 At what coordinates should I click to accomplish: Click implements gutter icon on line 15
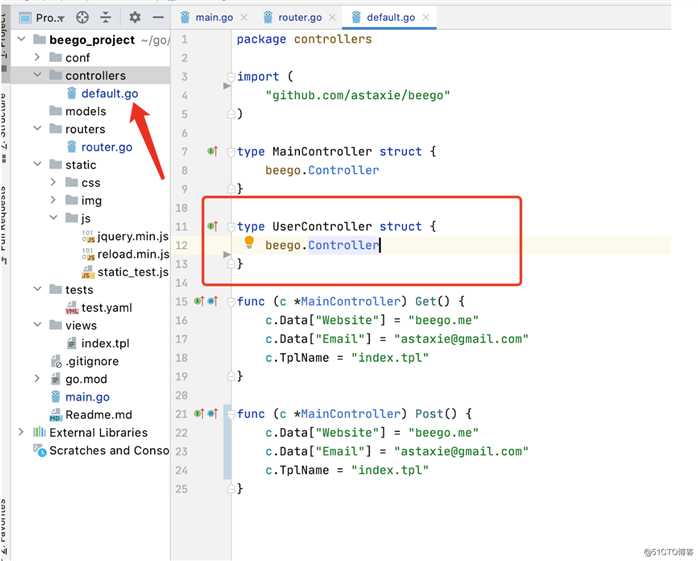(199, 301)
